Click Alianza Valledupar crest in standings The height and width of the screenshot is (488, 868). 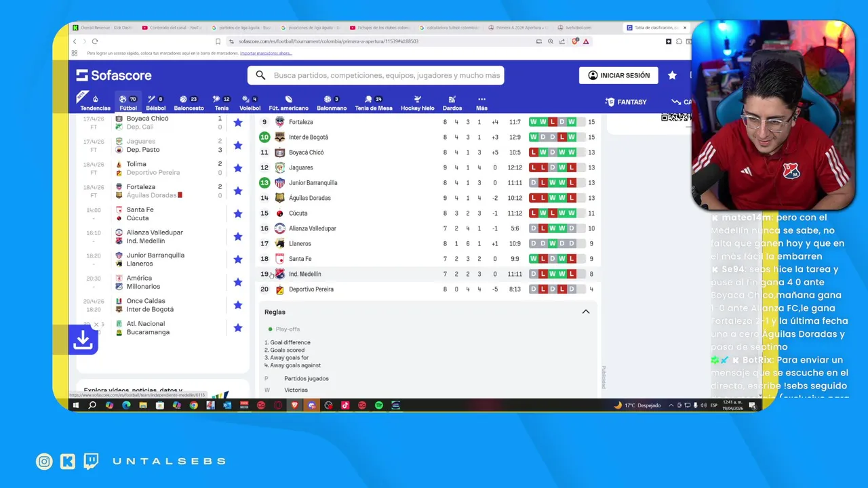click(279, 228)
